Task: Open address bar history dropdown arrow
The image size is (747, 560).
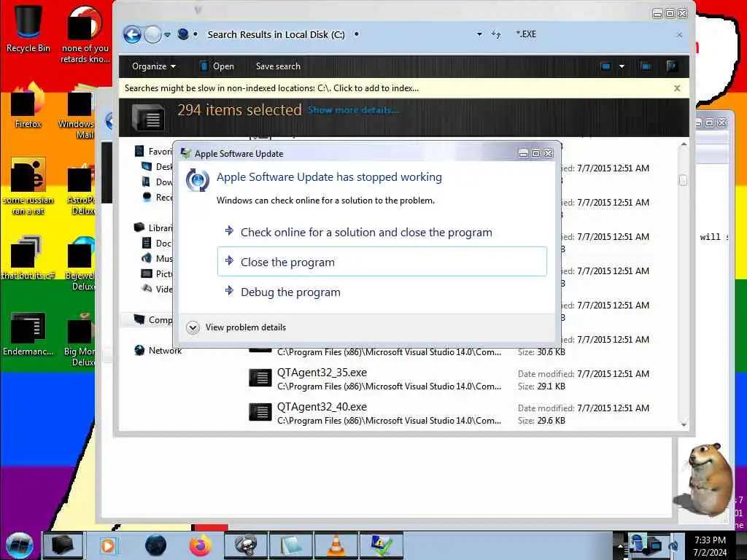Action: [479, 34]
